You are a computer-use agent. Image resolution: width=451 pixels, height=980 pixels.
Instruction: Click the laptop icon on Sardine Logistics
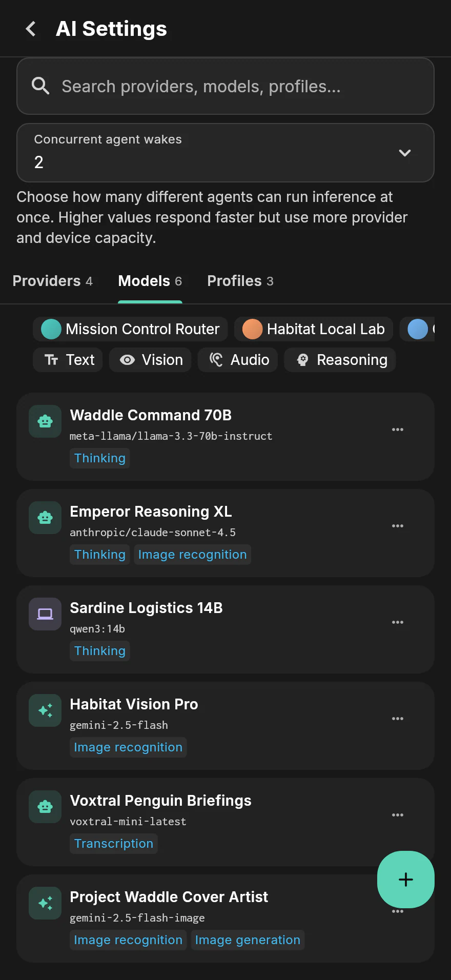[45, 614]
